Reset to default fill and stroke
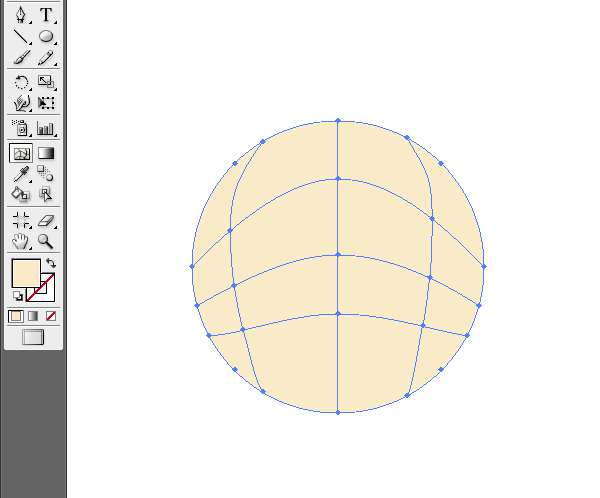The width and height of the screenshot is (600, 498). click(x=18, y=296)
